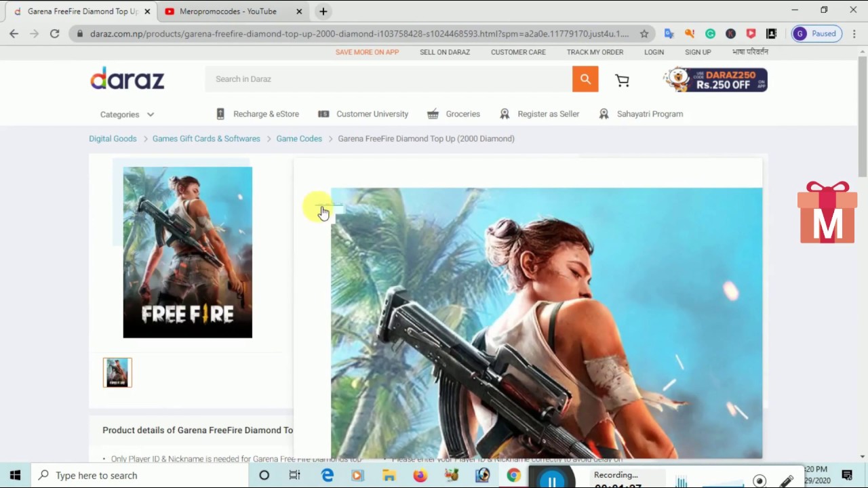Click the LOGIN link
The height and width of the screenshot is (488, 868).
(654, 52)
